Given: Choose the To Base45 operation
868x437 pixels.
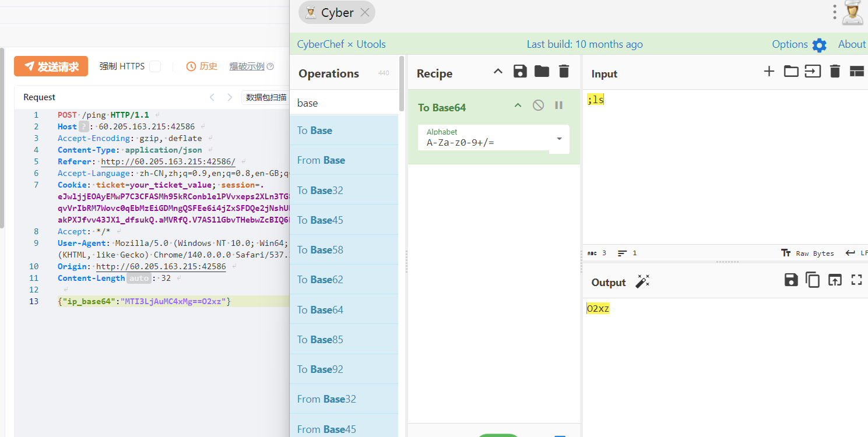Looking at the screenshot, I should coord(344,220).
